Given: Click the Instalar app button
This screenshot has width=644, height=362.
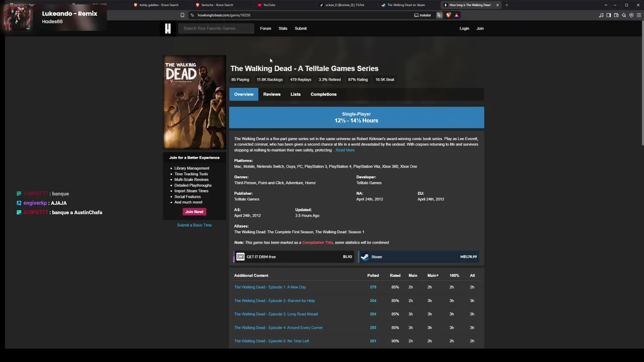Looking at the screenshot, I should (423, 15).
